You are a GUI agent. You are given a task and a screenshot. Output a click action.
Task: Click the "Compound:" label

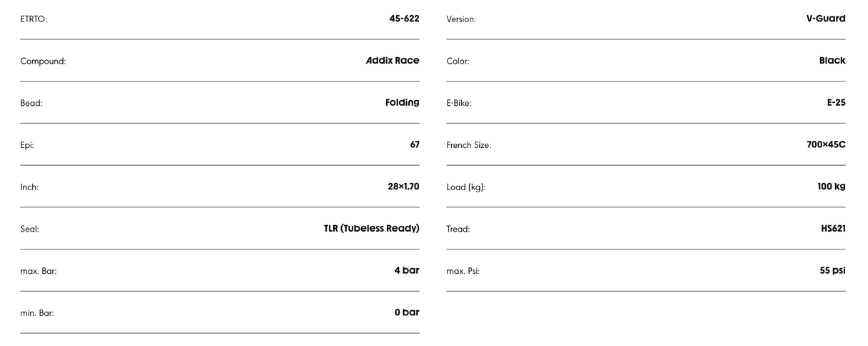[x=43, y=61]
